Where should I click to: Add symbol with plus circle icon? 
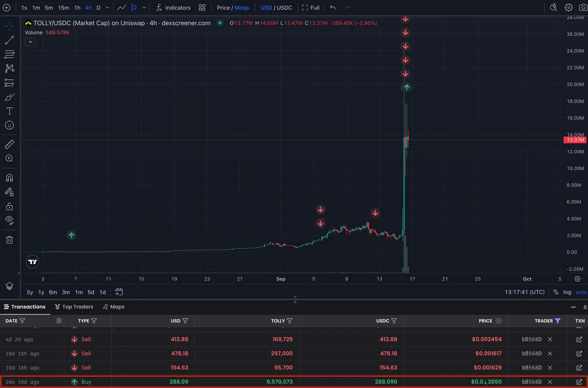7,7
